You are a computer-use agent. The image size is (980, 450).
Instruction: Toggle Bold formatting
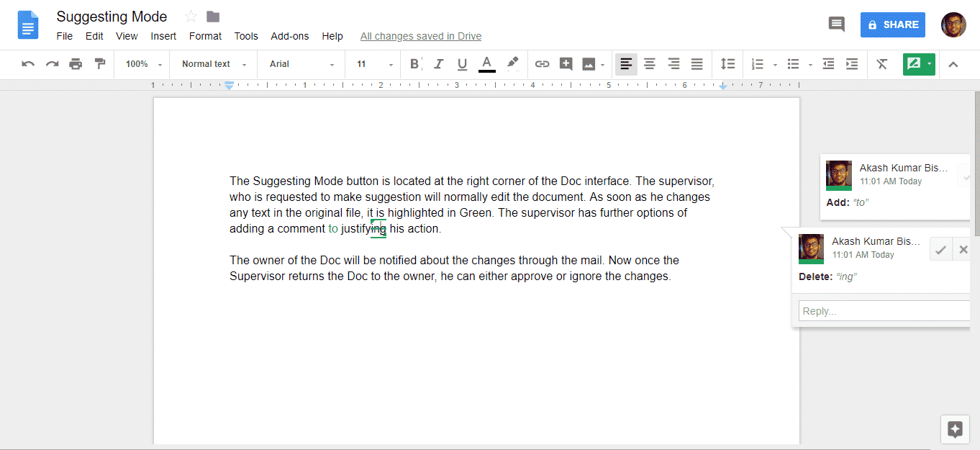[x=414, y=64]
